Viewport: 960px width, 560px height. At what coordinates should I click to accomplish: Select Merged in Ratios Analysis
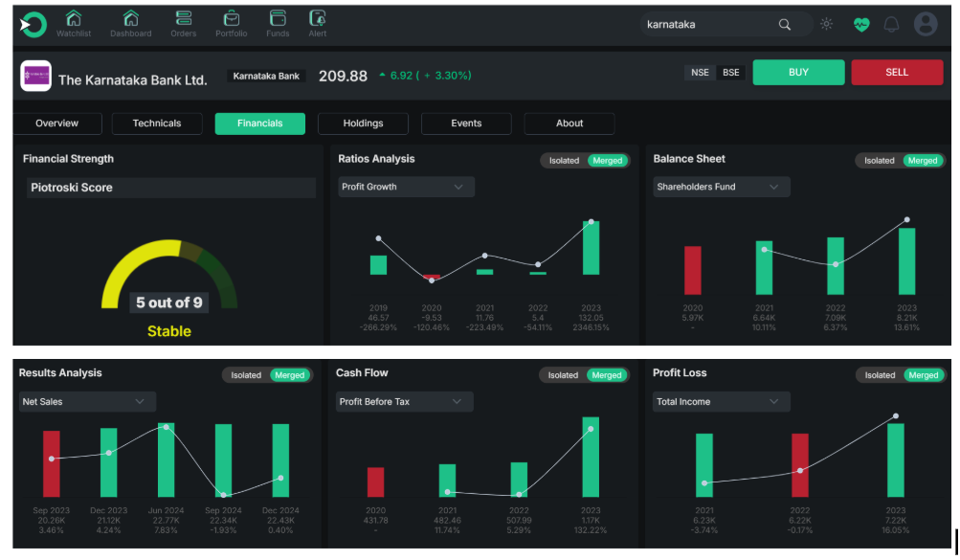click(x=608, y=161)
